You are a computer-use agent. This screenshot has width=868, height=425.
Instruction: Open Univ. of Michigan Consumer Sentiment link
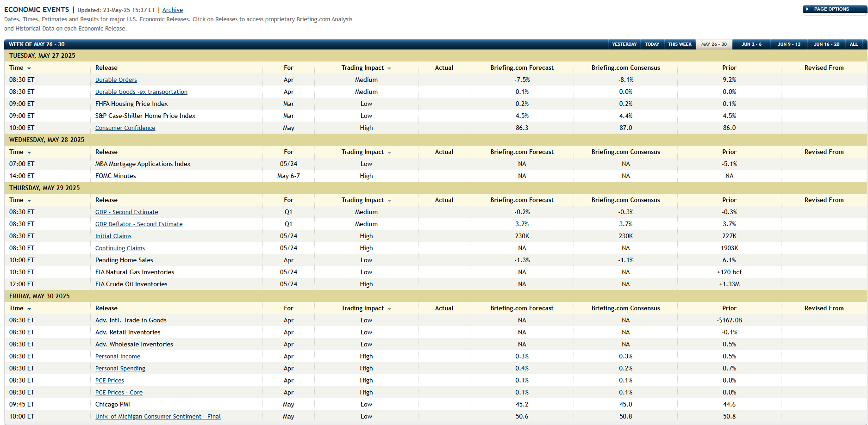tap(158, 417)
